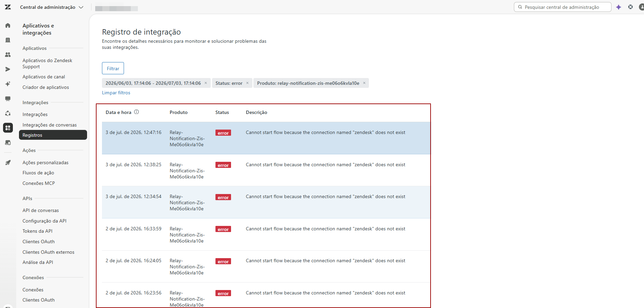
Task: Click the error badge in the 12:47:16 row
Action: [x=223, y=133]
